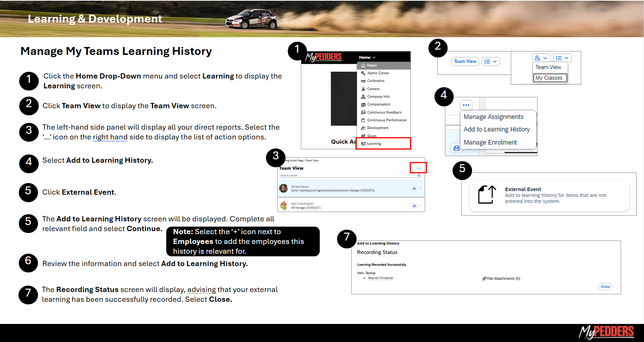This screenshot has height=342, width=644.
Task: Select Add to Learning History menu option
Action: 496,129
